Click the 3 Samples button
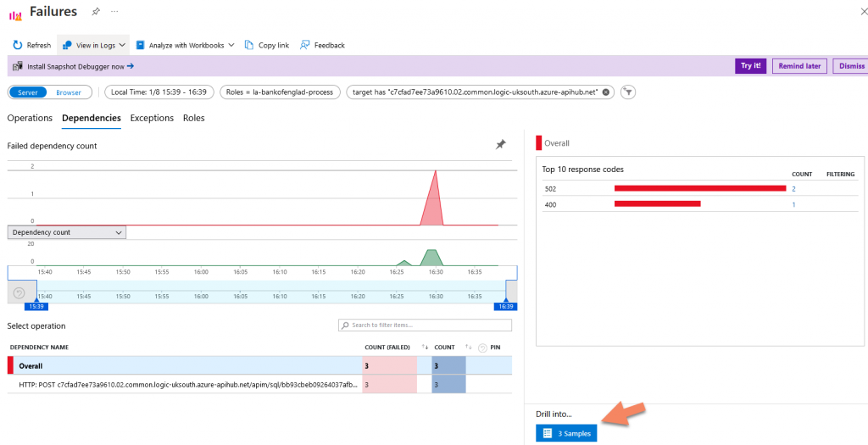This screenshot has height=445, width=868. [566, 433]
